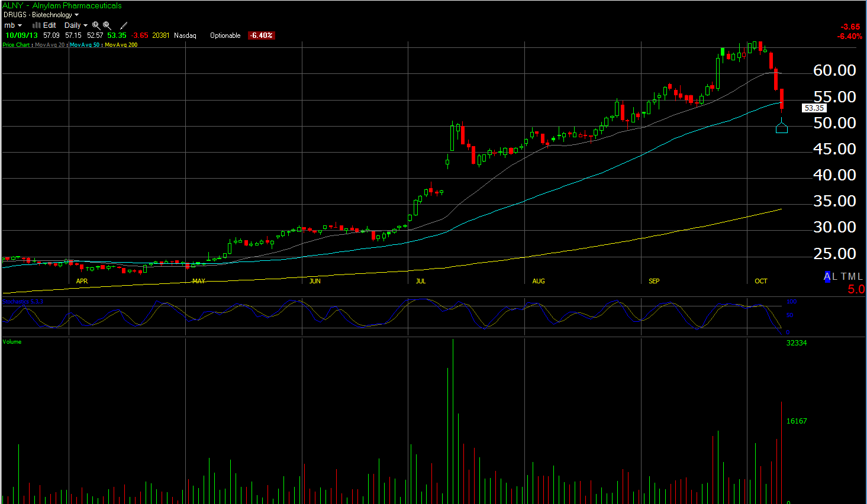Expand the DRUGS - Biotechnology industry dropdown
The image size is (867, 504).
(41, 15)
